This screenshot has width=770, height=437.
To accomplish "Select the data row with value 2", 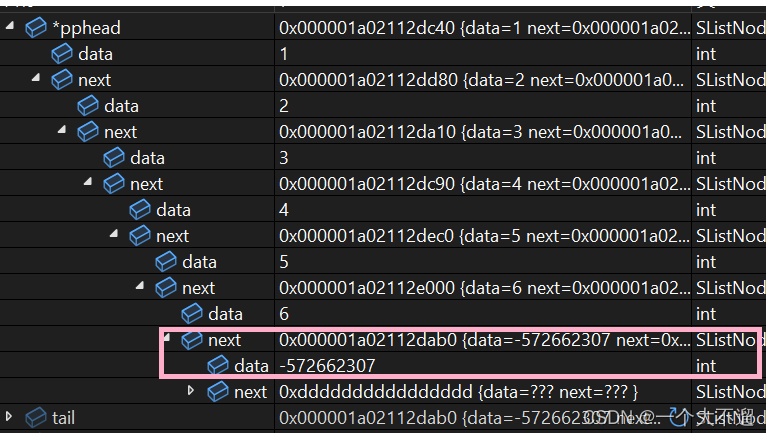I will pos(121,106).
